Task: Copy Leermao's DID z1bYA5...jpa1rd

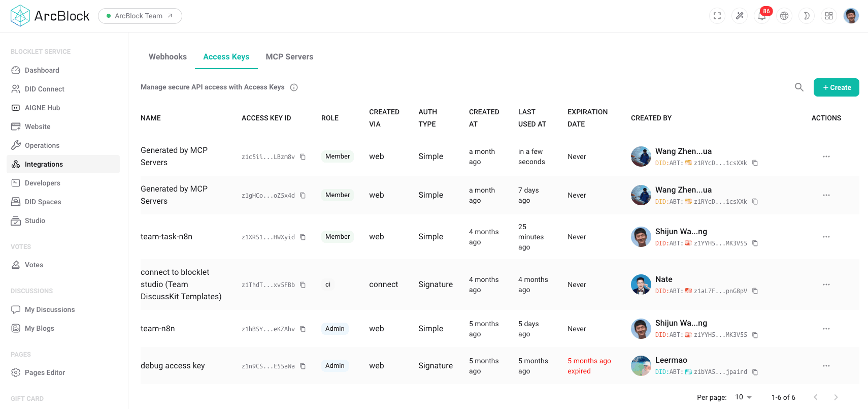Action: coord(755,372)
